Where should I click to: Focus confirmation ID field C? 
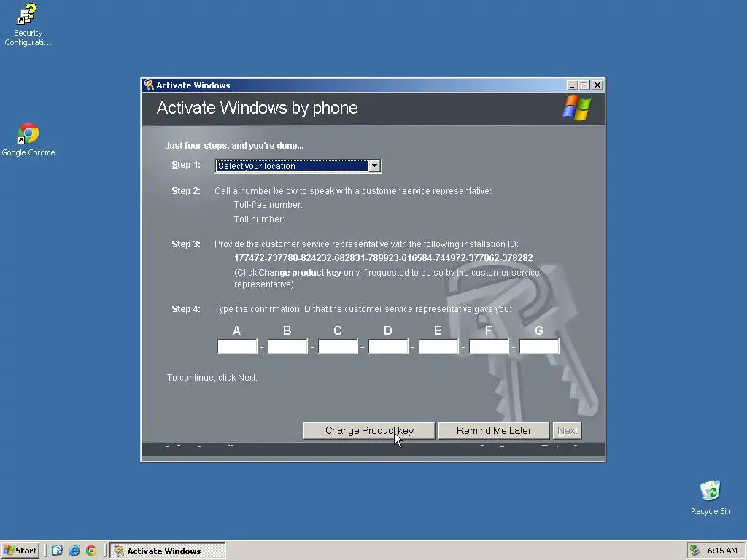tap(338, 346)
